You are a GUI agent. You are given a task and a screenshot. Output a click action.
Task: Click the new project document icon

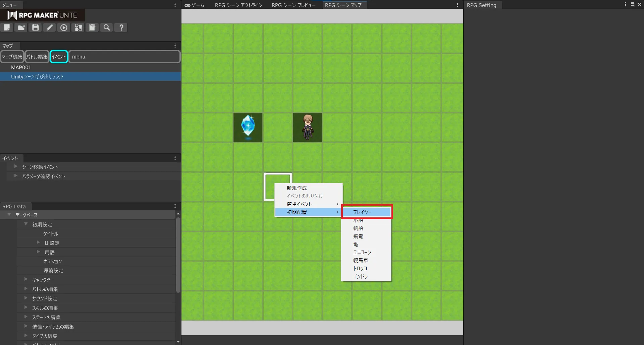pos(7,27)
